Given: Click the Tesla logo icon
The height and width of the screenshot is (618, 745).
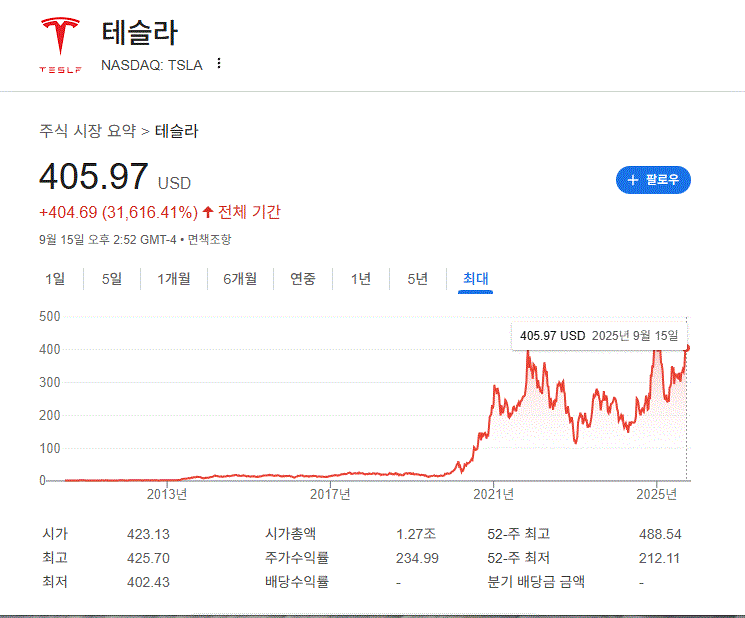Looking at the screenshot, I should (60, 43).
